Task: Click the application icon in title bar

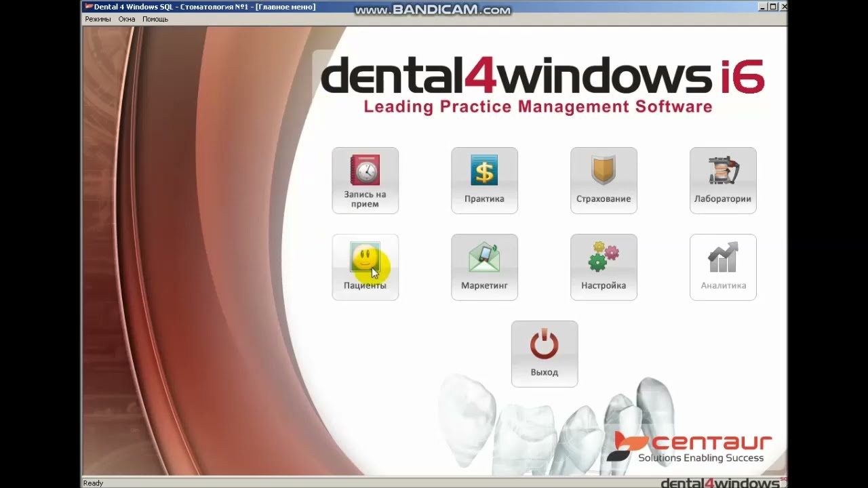Action: (x=88, y=7)
